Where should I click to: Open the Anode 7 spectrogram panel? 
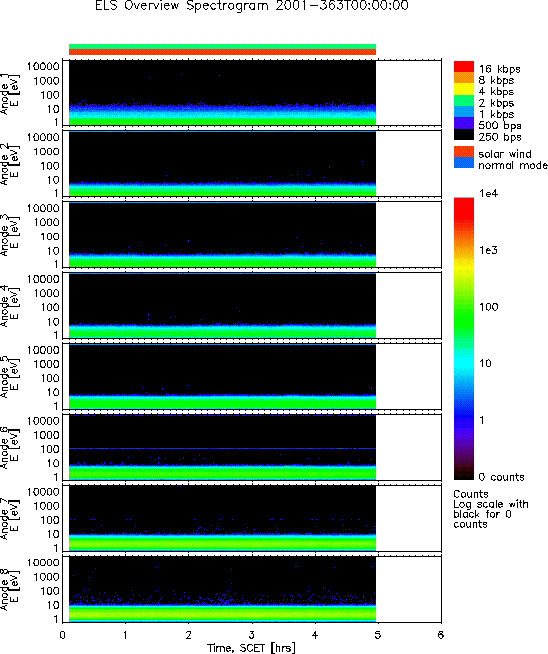coord(252,518)
